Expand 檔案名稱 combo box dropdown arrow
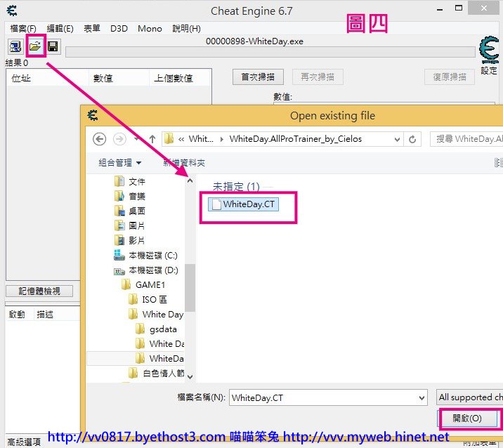Image resolution: width=503 pixels, height=448 pixels. 422,398
